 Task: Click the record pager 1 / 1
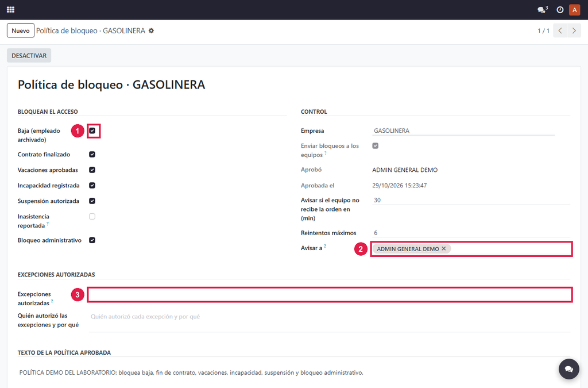pos(543,31)
